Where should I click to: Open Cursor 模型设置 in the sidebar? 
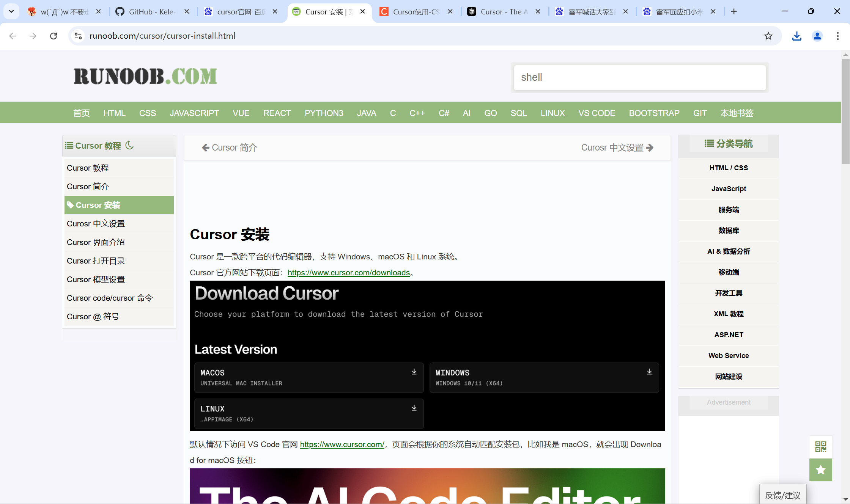119,279
